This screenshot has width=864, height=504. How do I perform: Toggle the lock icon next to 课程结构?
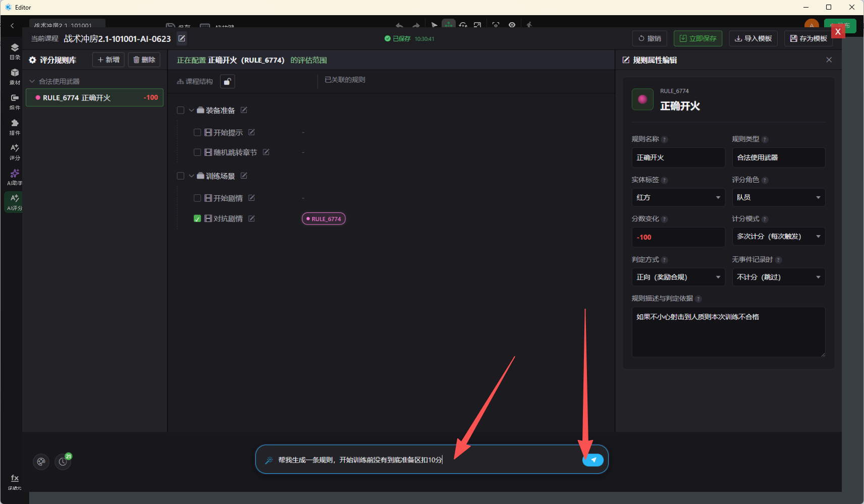pos(228,81)
